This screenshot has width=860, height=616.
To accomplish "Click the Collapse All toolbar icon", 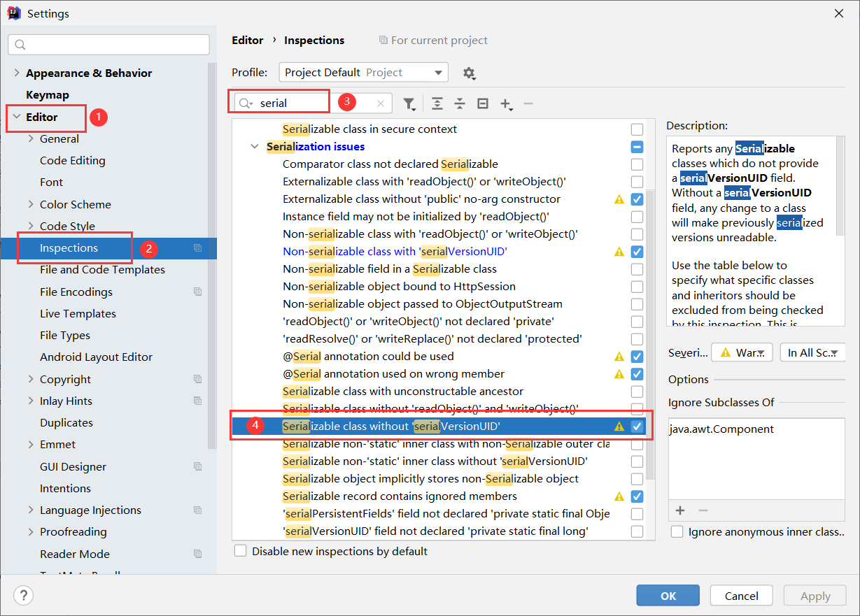I will 460,103.
